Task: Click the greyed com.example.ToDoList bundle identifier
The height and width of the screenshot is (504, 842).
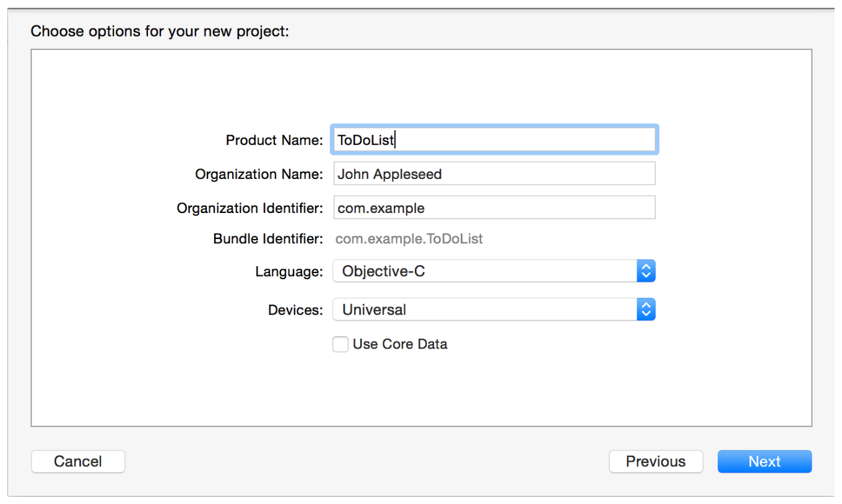Action: click(409, 239)
